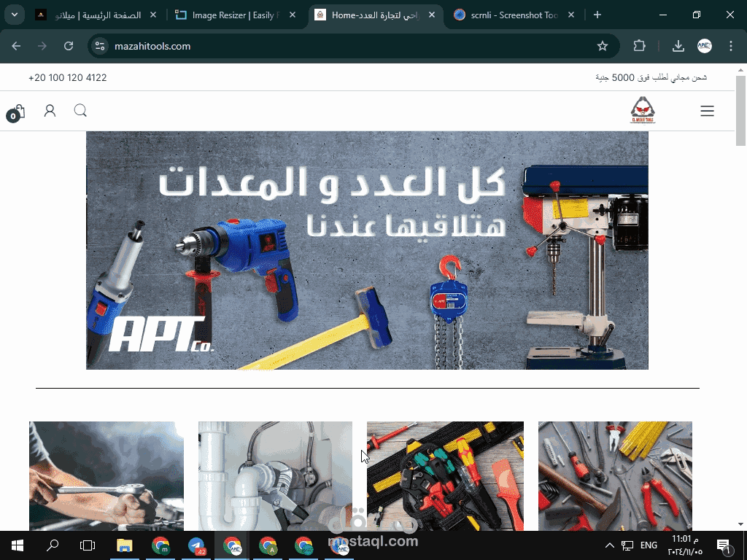747x560 pixels.
Task: Open Chrome three-dot menu
Action: 731,46
